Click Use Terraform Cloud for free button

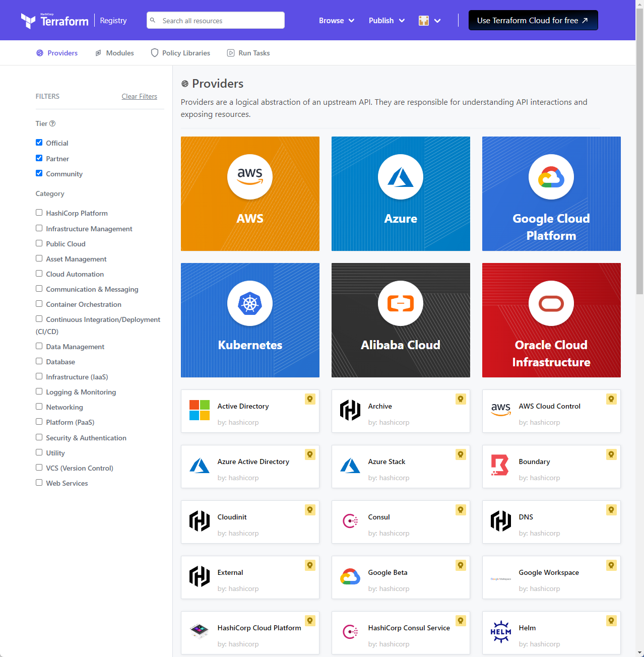pyautogui.click(x=533, y=21)
